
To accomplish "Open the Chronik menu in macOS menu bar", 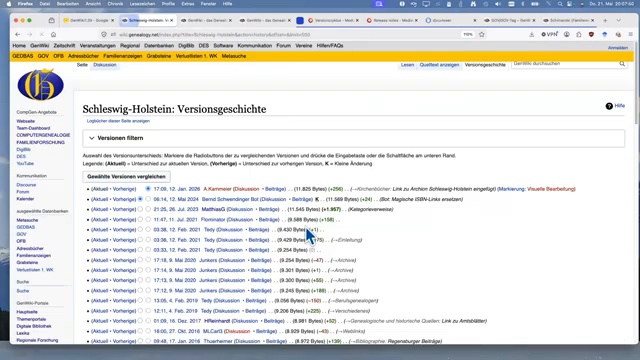I will [115, 4].
